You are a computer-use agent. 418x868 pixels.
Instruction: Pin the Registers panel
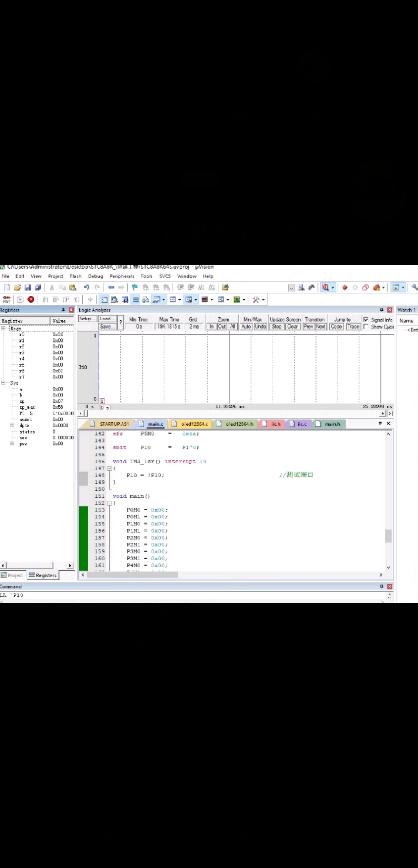click(x=63, y=310)
